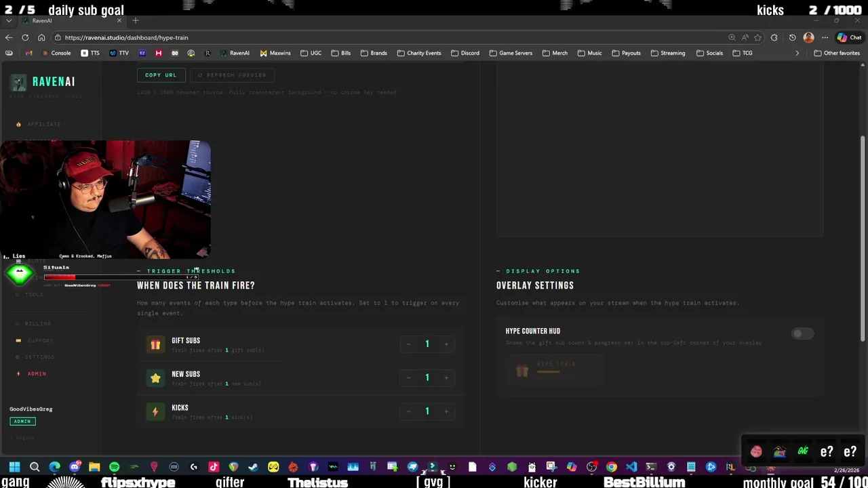
Task: Expand the Discord bookmarks folder
Action: click(465, 53)
